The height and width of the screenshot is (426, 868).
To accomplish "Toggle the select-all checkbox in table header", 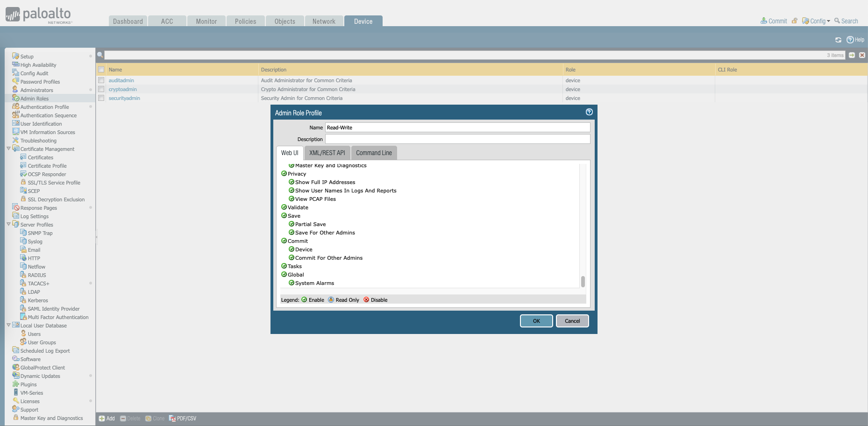I will (x=101, y=70).
